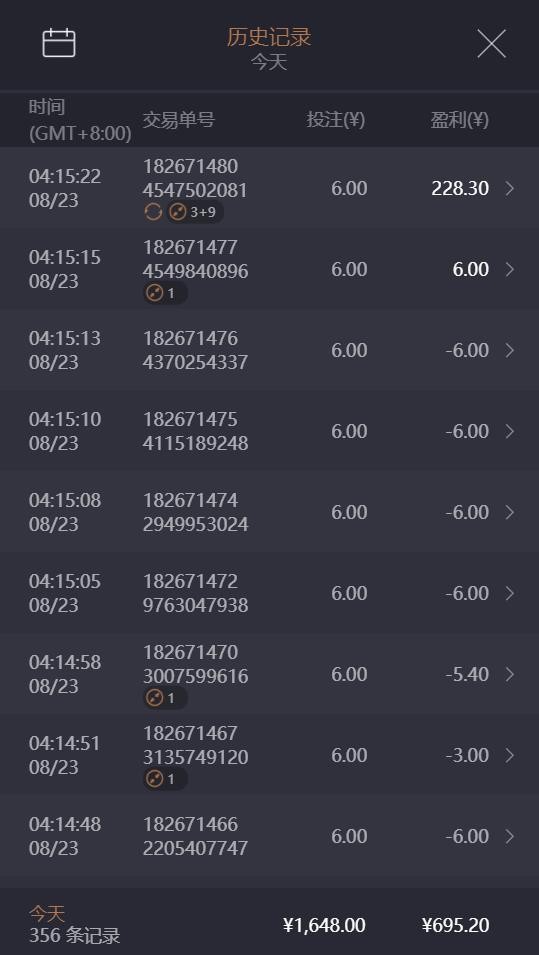Expand details arrow for 228.30 profit row
This screenshot has height=955, width=539.
tap(510, 189)
